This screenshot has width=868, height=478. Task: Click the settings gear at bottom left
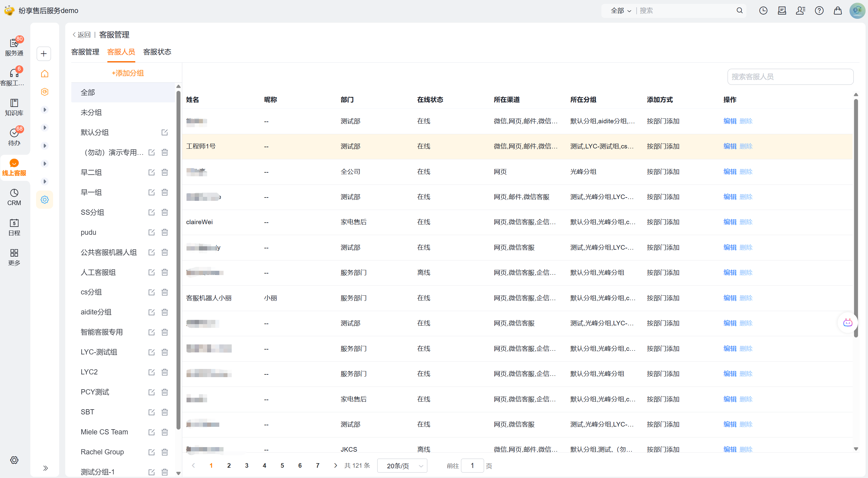14,460
